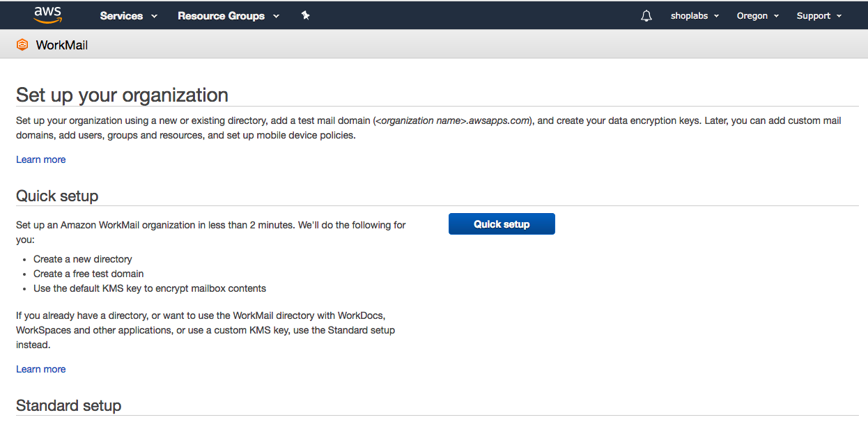Click the WorkMail title link
Viewport: 868px width, 422px height.
tap(62, 45)
